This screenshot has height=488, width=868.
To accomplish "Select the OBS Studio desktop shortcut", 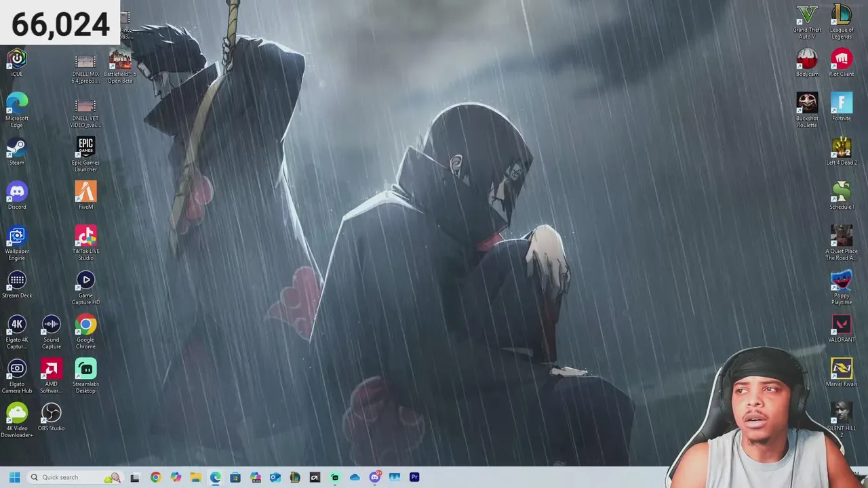I will [x=52, y=418].
